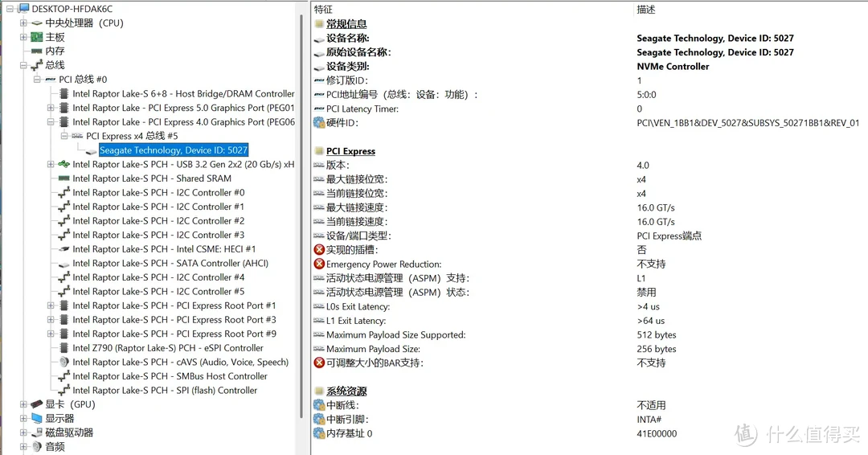Image resolution: width=868 pixels, height=455 pixels.
Task: Expand the 显卡 (GPU) node
Action: click(x=23, y=404)
